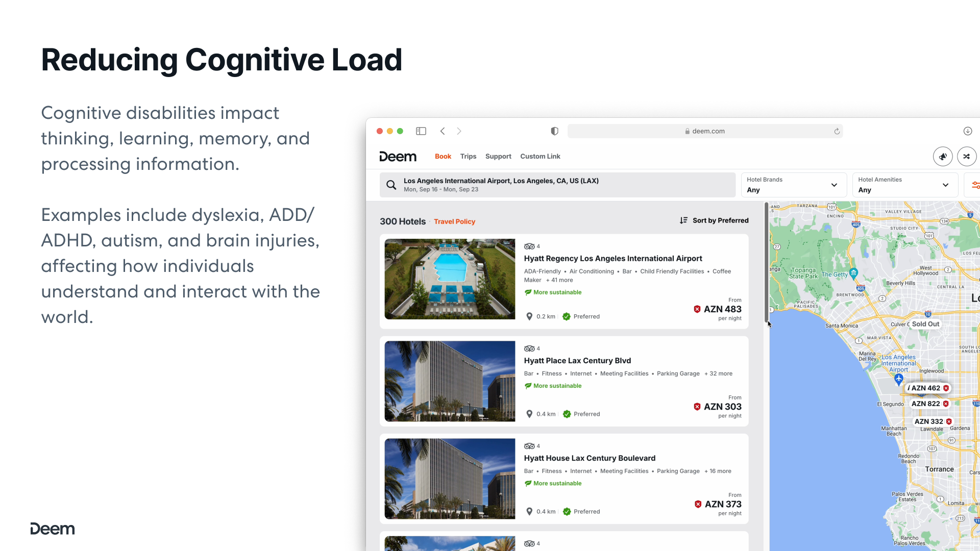Click the Hyatt House rating owl icon
The image size is (980, 551).
(x=529, y=446)
